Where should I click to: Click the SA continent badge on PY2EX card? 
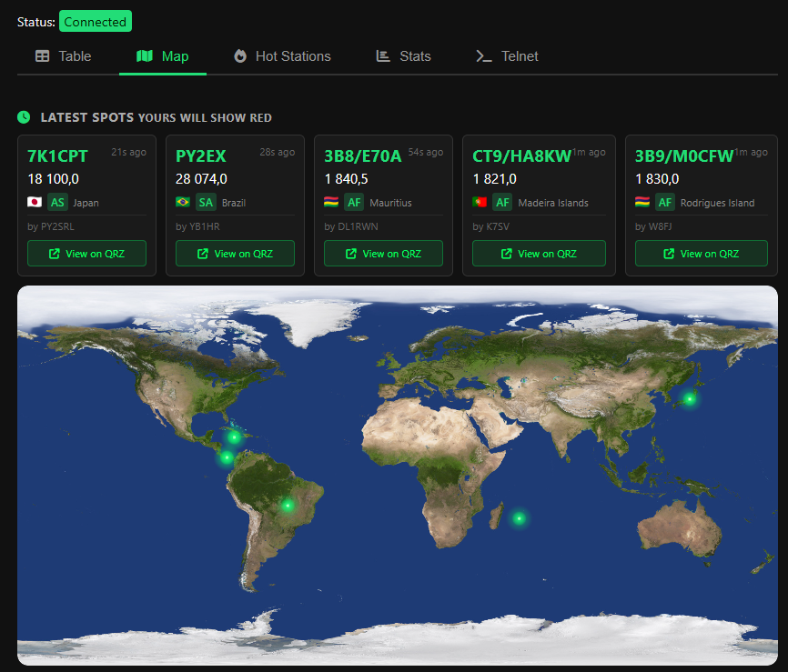(x=206, y=202)
